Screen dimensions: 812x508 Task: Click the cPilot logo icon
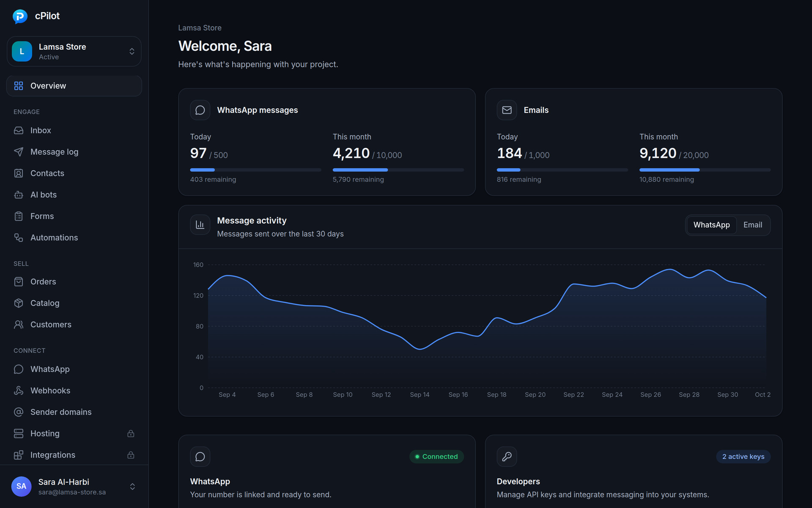point(20,16)
